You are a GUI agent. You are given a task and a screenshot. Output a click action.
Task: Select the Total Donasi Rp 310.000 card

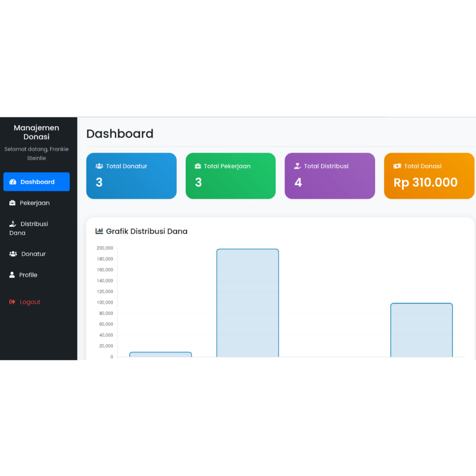point(429,176)
